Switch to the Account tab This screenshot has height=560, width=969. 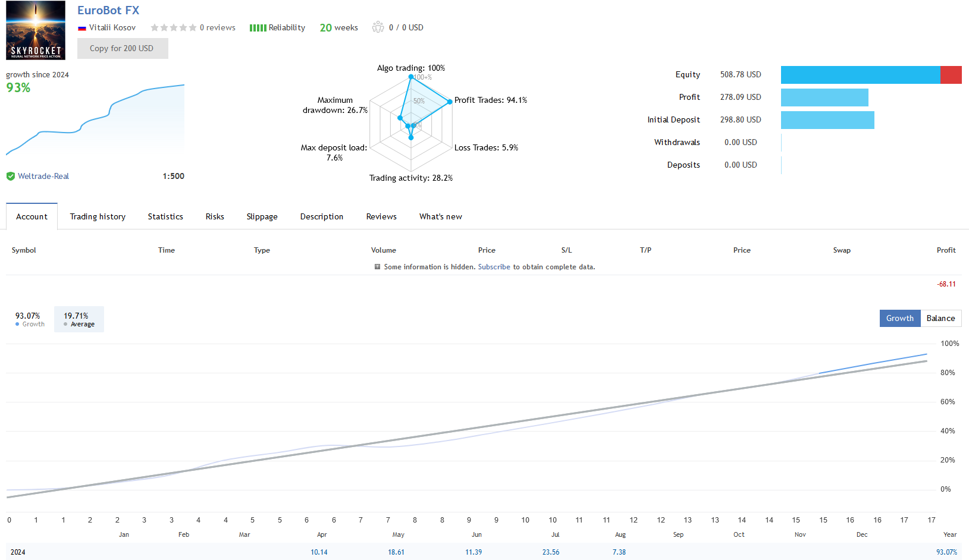coord(32,216)
